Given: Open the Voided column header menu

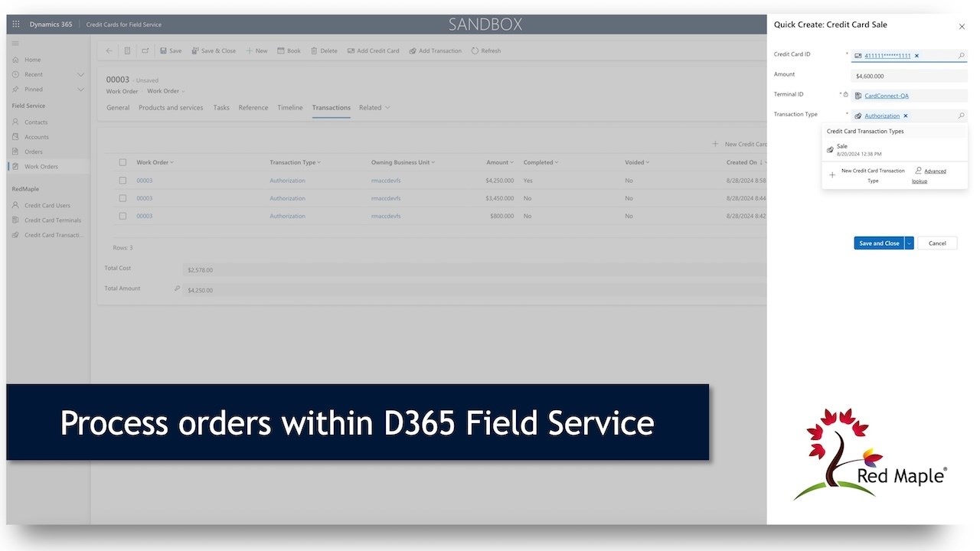Looking at the screenshot, I should pos(637,162).
